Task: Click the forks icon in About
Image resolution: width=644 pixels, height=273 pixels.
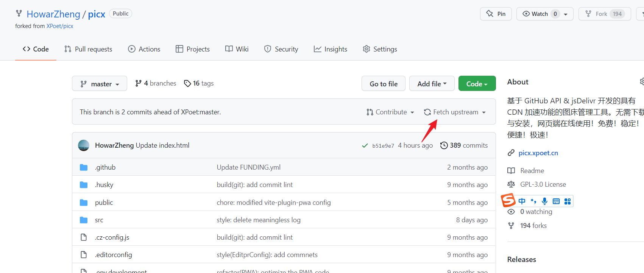Action: pyautogui.click(x=511, y=226)
